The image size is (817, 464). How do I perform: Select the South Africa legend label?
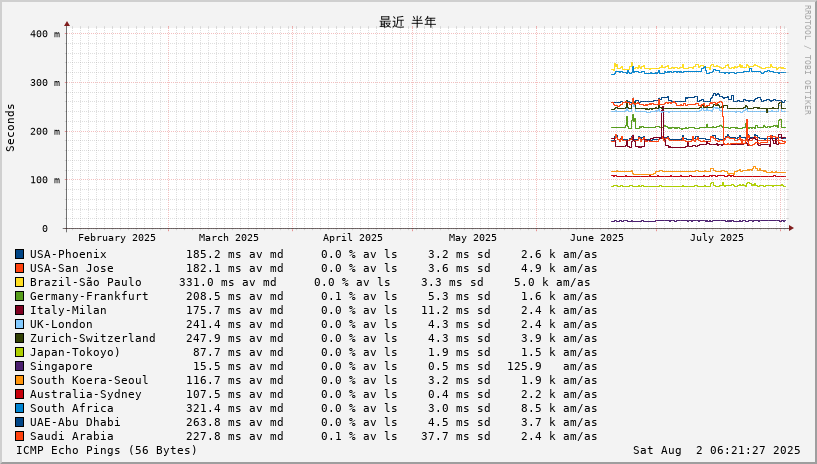pos(71,409)
